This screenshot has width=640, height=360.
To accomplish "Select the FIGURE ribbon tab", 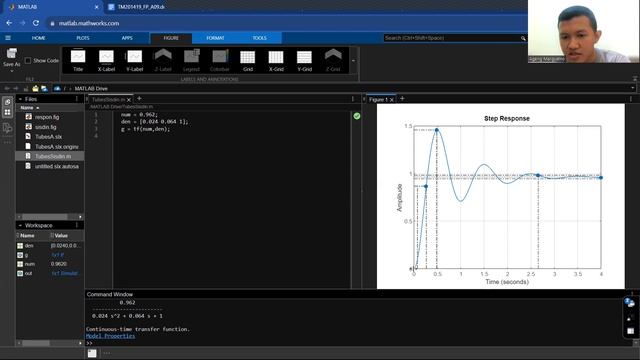I will tap(171, 38).
